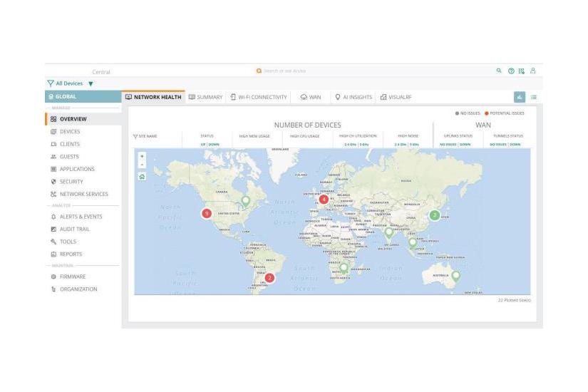Zoom out the map with minus button
This screenshot has width=588, height=392.
(x=142, y=164)
